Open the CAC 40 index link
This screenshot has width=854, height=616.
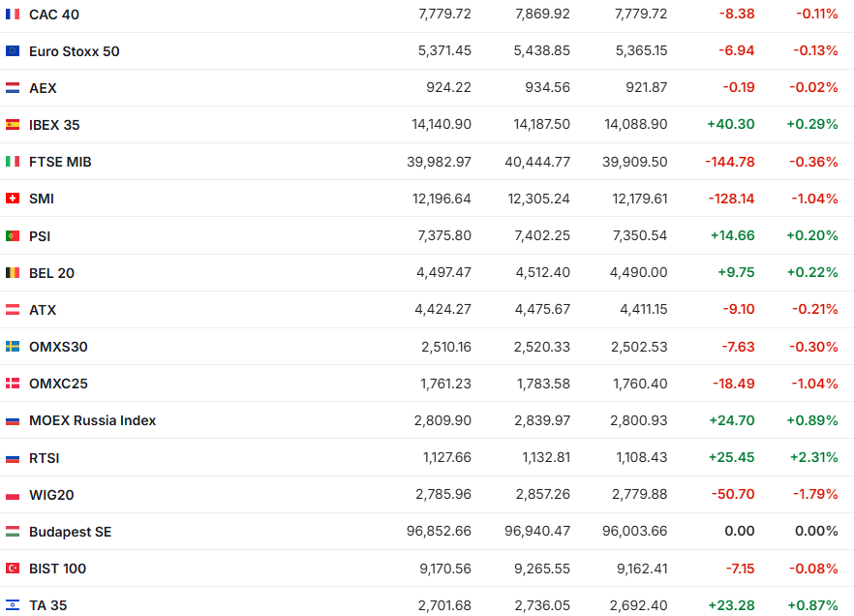coord(54,15)
